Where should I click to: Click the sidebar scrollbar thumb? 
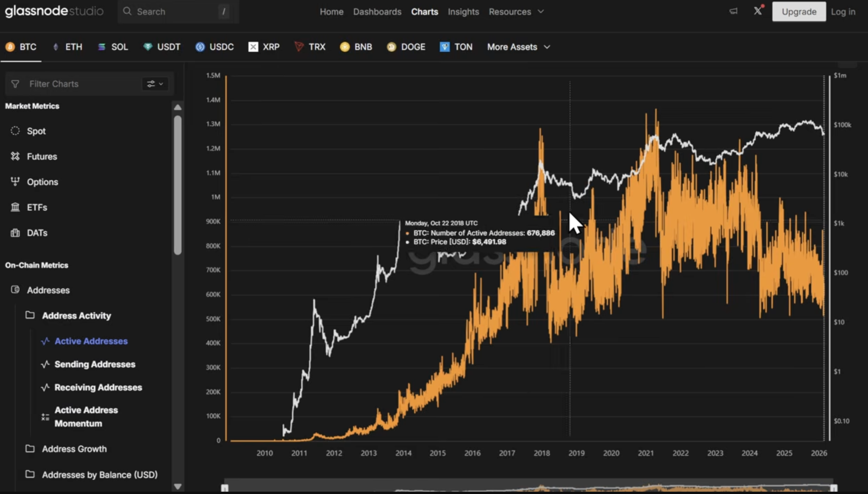(x=178, y=185)
